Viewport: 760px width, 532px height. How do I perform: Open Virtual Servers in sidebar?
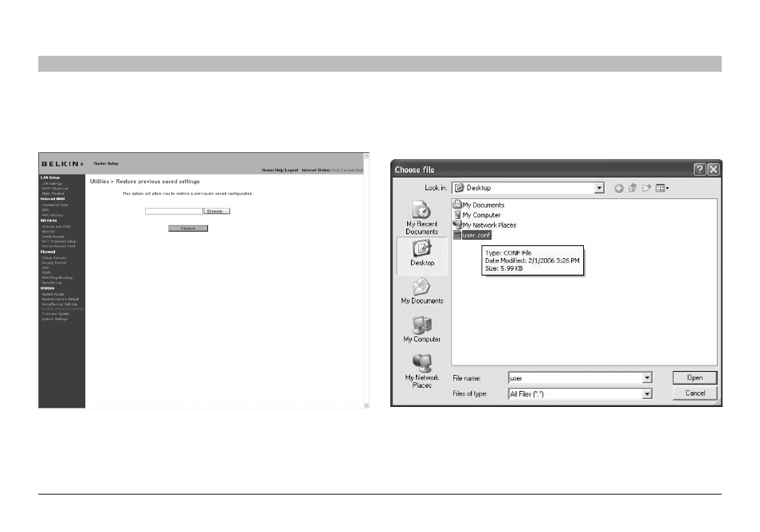click(x=54, y=258)
